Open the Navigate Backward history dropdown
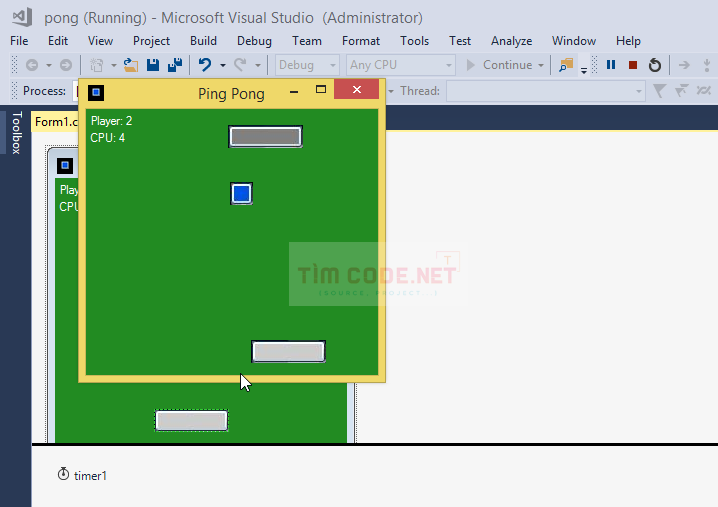This screenshot has height=507, width=718. tap(49, 65)
